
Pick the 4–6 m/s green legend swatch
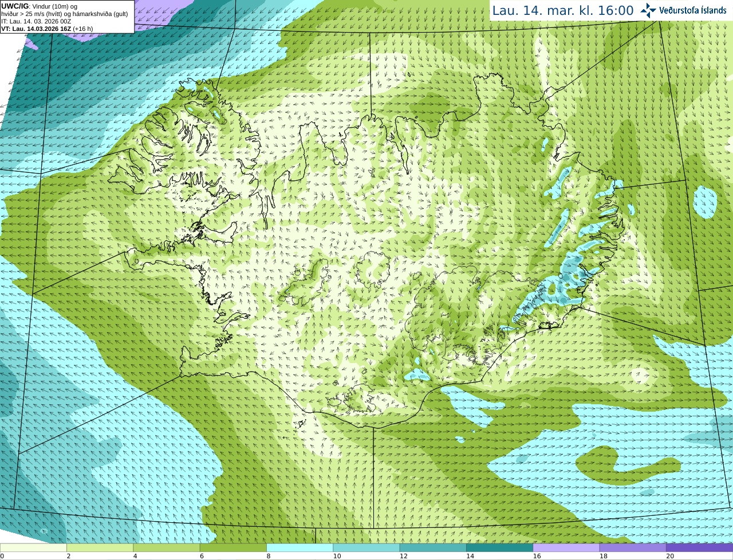[x=167, y=547]
